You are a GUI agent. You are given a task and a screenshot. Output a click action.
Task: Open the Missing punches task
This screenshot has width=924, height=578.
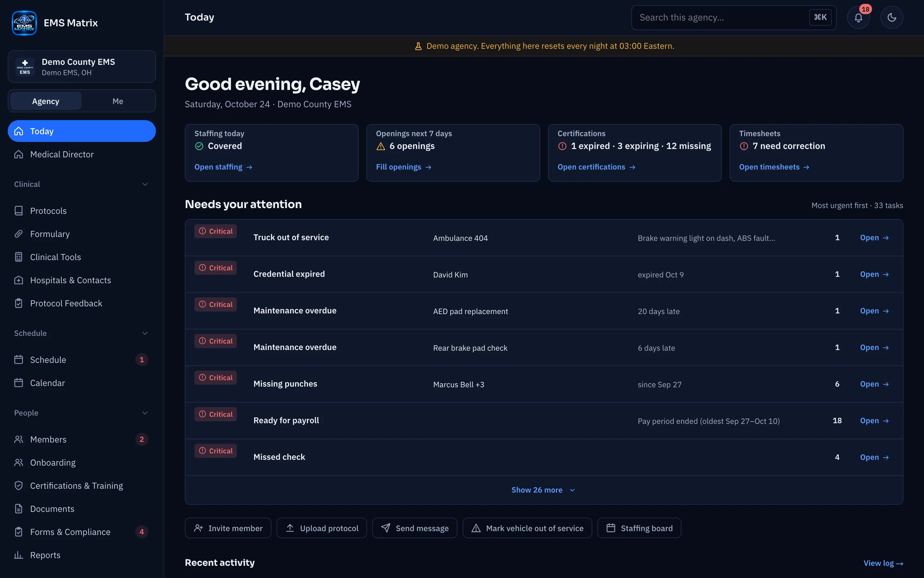point(874,384)
